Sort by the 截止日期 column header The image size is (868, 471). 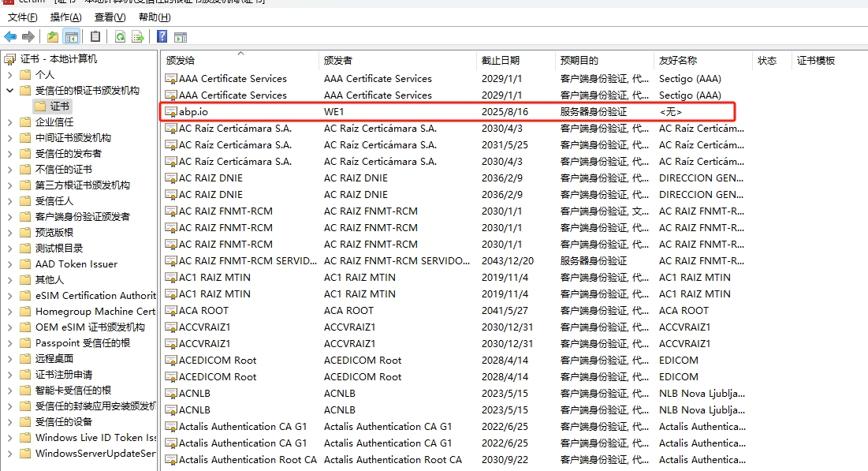(x=501, y=61)
